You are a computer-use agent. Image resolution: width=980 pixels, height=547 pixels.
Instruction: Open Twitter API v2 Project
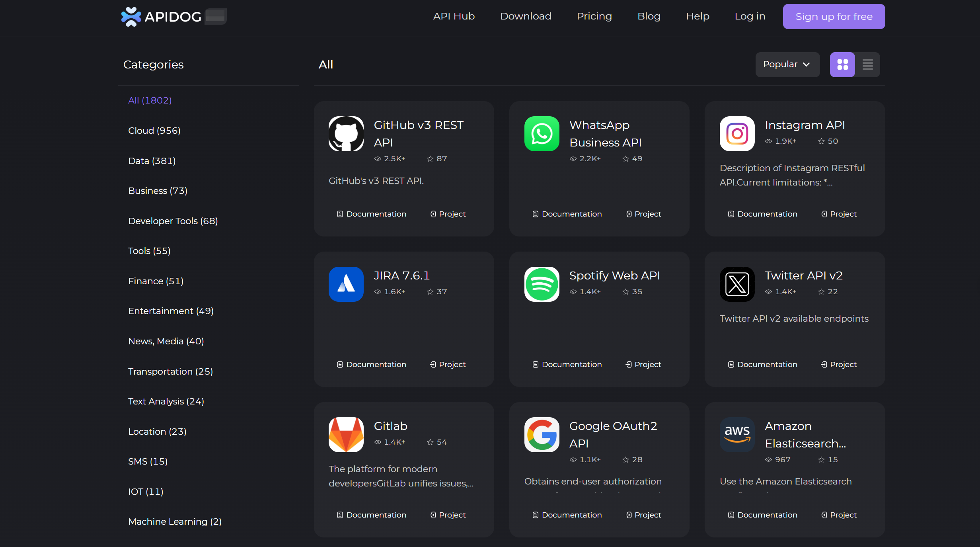pyautogui.click(x=838, y=365)
